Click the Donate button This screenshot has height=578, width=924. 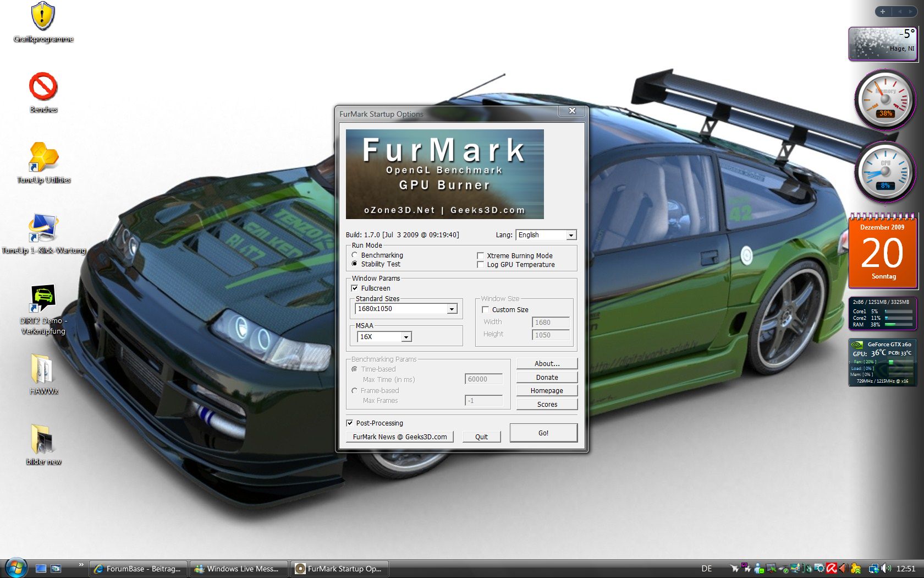[x=547, y=378]
